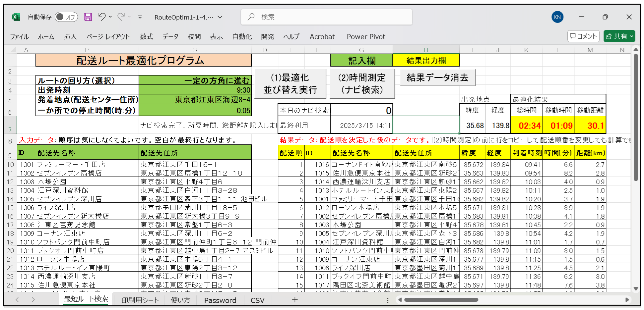The height and width of the screenshot is (310, 644).
Task: Open the 表示 ribbon tab
Action: (x=216, y=37)
